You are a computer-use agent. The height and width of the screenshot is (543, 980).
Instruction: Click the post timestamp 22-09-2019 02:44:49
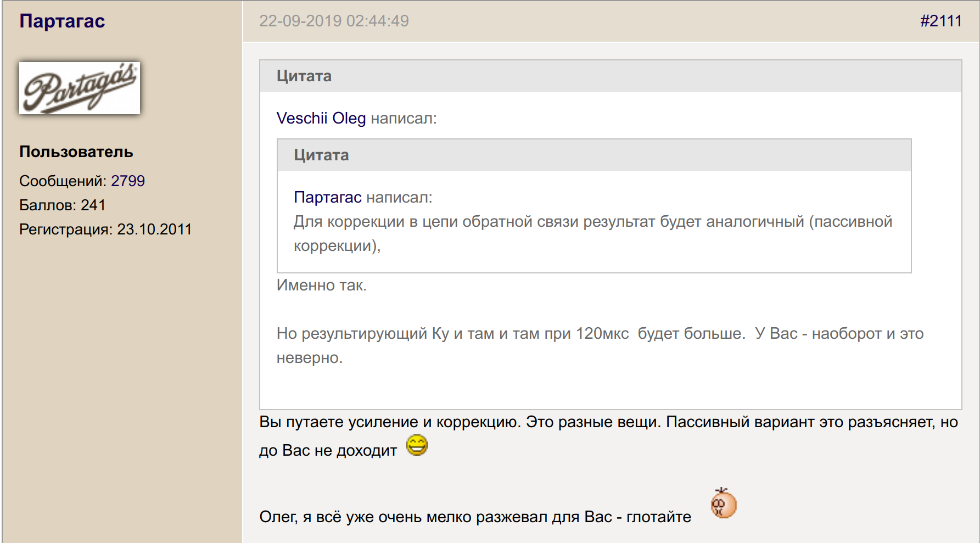pos(334,21)
